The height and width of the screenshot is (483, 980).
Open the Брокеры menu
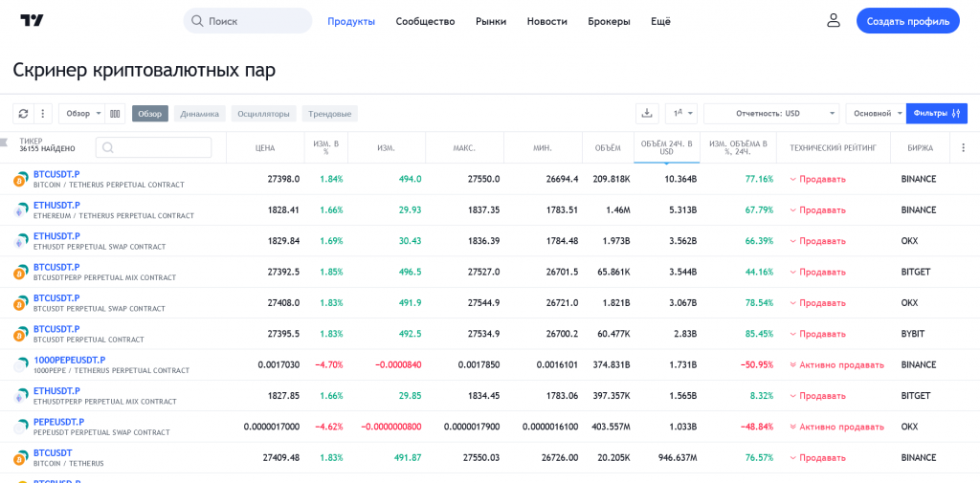point(609,21)
